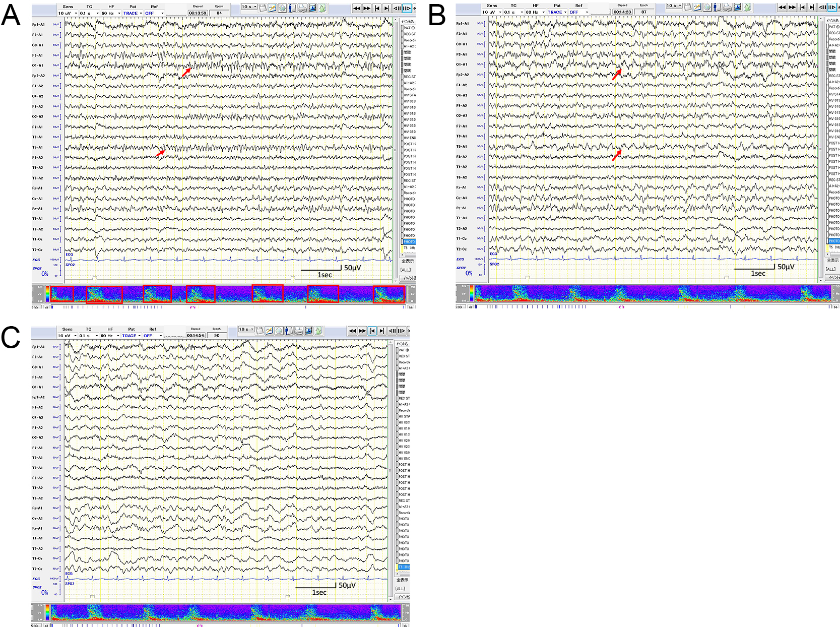Click the highlighted skip-to-start button in panel C
Image resolution: width=840 pixels, height=627 pixels.
(372, 331)
